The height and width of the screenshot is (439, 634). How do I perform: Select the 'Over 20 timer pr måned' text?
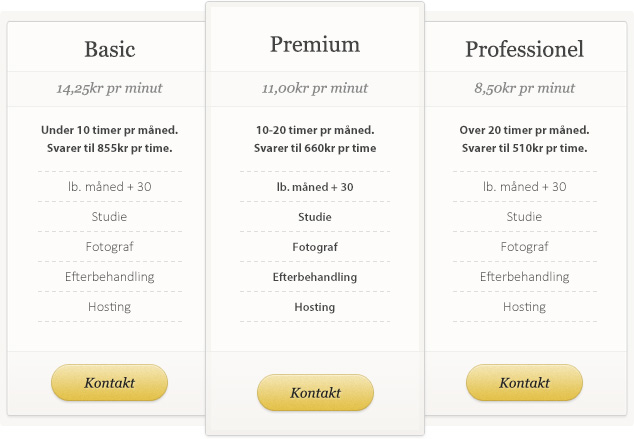(x=524, y=130)
